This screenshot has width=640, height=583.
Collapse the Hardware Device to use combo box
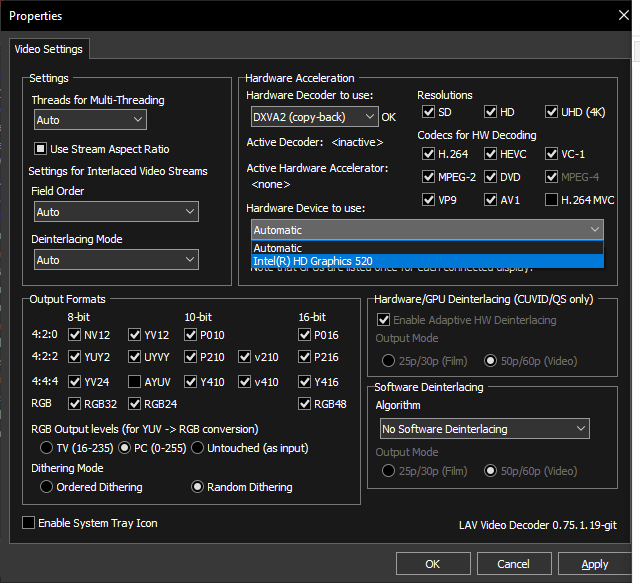pyautogui.click(x=427, y=230)
